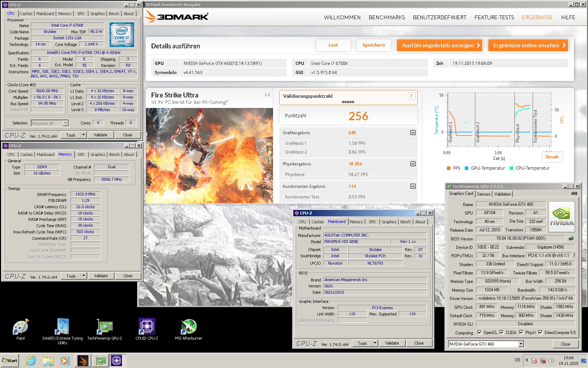Click the Speichern button

click(374, 45)
